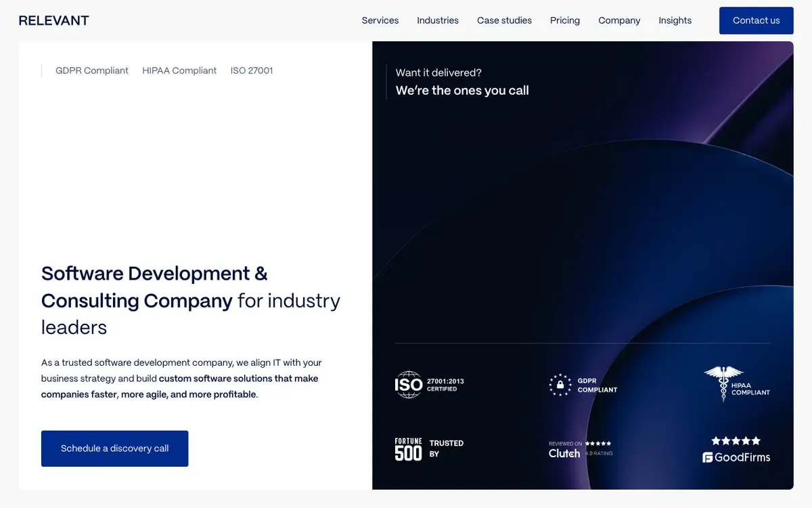Click the HIPAA Compliant text label

tap(179, 70)
